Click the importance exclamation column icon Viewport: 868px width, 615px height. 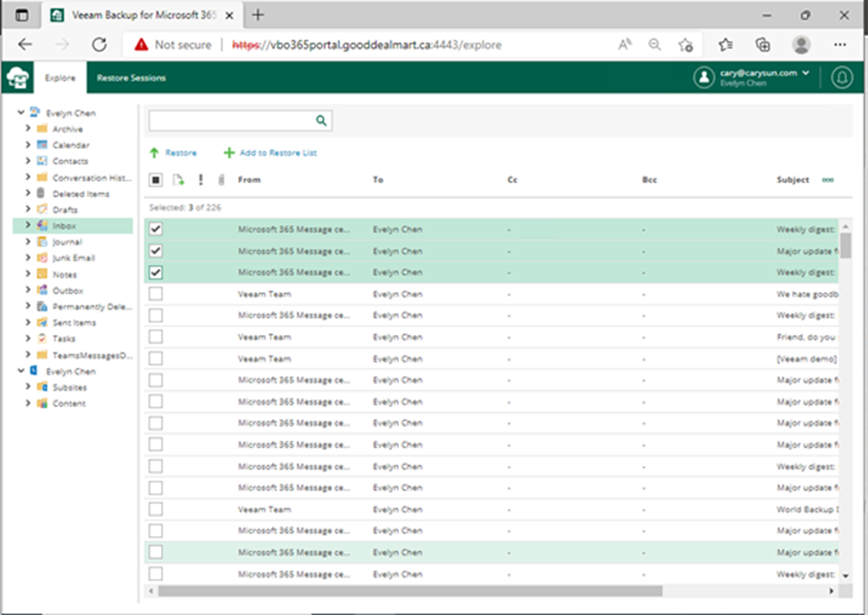200,179
